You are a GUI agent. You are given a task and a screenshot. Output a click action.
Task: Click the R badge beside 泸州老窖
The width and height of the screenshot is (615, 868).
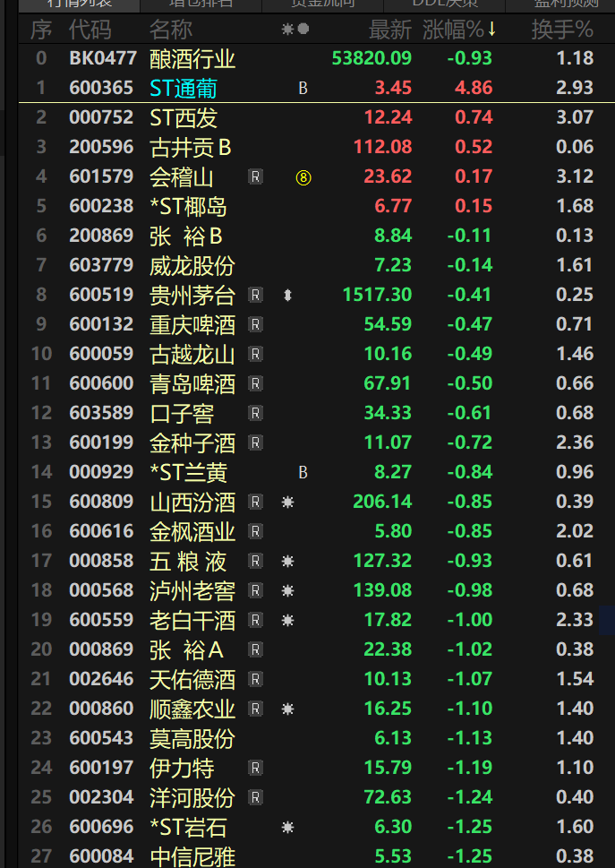pos(255,590)
